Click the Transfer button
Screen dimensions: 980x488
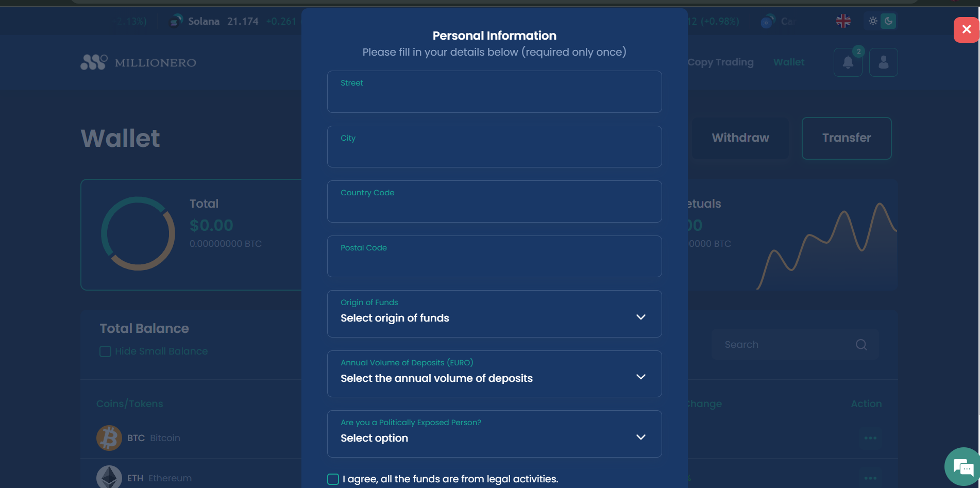point(846,138)
